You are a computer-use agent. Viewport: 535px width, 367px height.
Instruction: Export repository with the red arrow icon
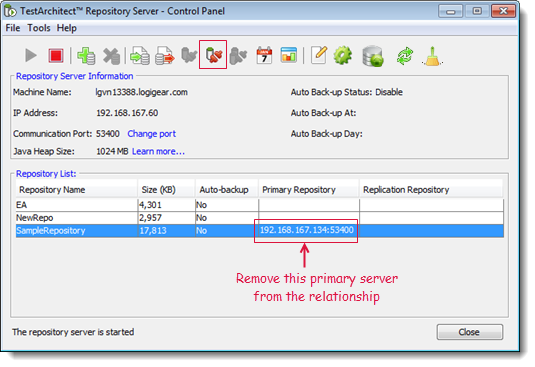[164, 56]
